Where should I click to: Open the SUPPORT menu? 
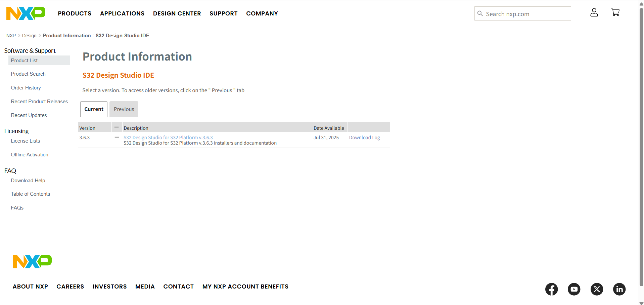[224, 13]
